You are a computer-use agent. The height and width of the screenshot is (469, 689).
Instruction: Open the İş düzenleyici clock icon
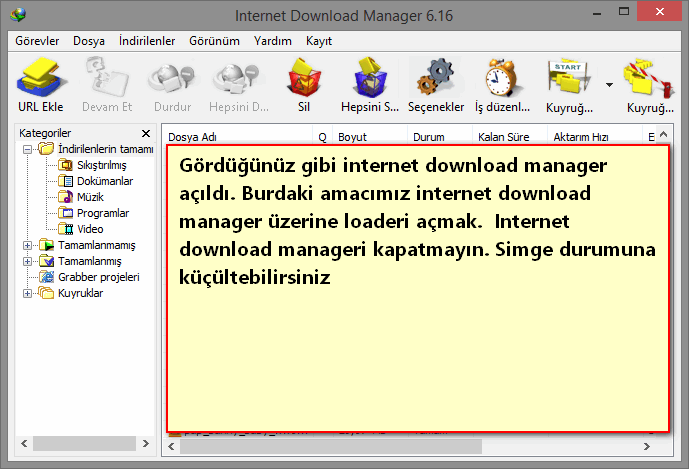point(501,77)
